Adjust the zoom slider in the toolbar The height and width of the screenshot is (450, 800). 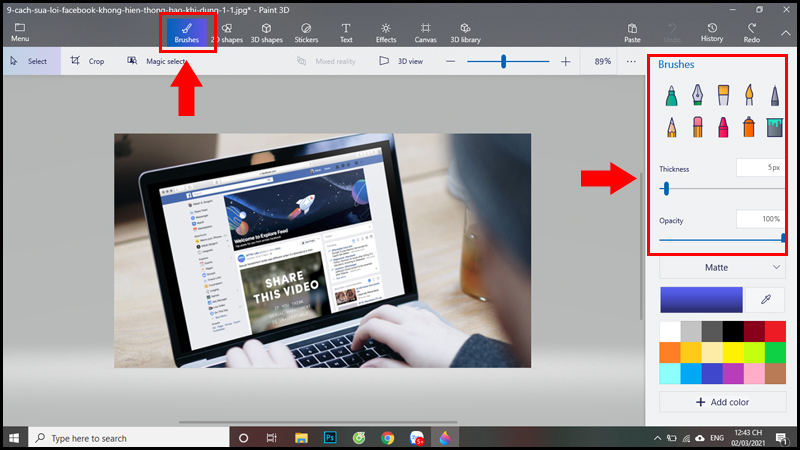(x=508, y=62)
